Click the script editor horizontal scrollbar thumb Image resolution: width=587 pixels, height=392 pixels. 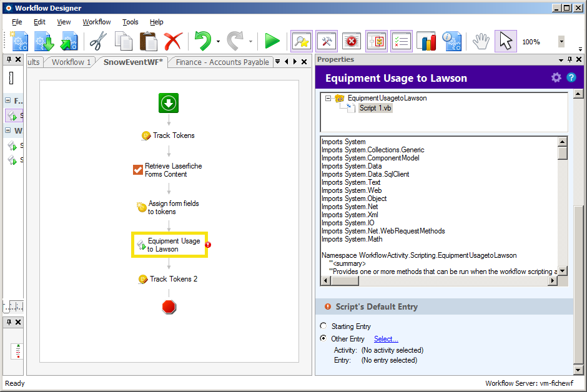(x=345, y=280)
